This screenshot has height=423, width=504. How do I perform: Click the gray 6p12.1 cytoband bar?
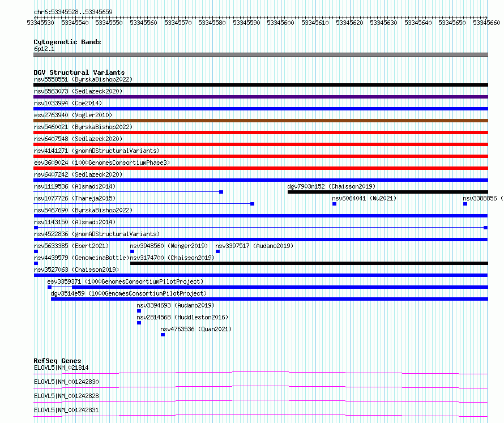[x=260, y=55]
